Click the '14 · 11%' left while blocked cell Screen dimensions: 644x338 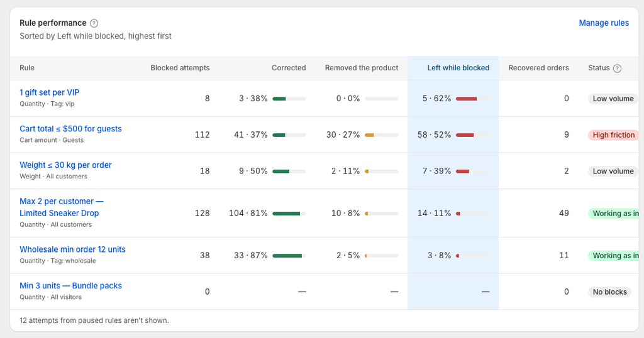pyautogui.click(x=434, y=214)
